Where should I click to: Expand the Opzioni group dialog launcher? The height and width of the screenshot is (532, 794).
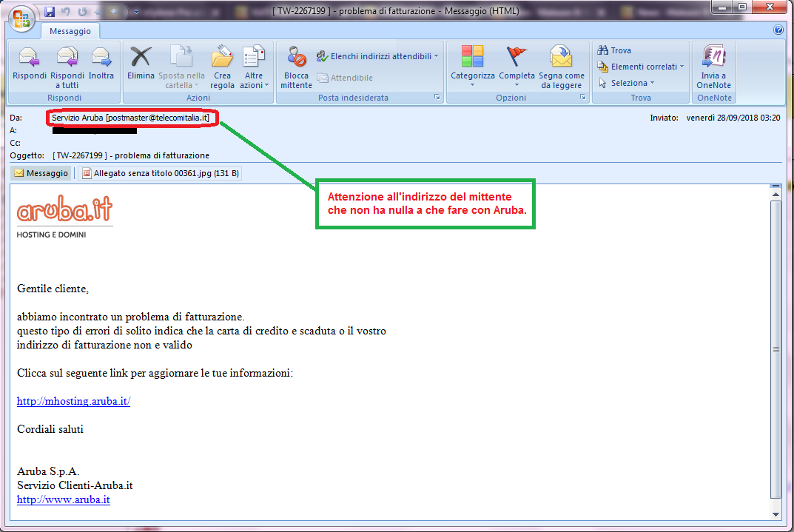pos(583,97)
